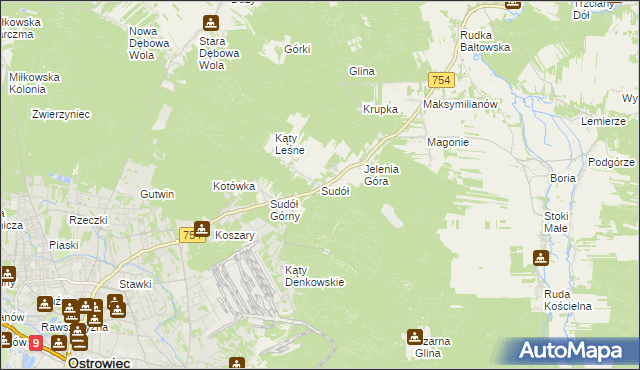Select the Jelenia Góra label
The image size is (640, 370).
(x=381, y=175)
